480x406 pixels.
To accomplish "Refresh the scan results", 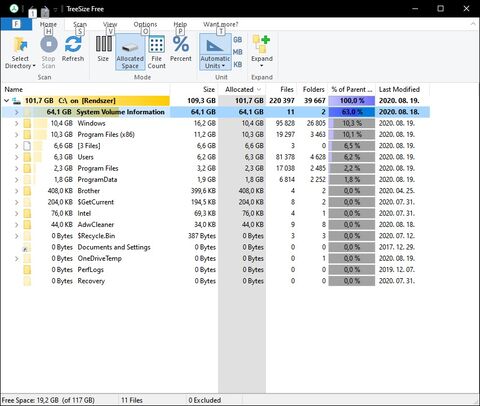I will click(x=73, y=49).
